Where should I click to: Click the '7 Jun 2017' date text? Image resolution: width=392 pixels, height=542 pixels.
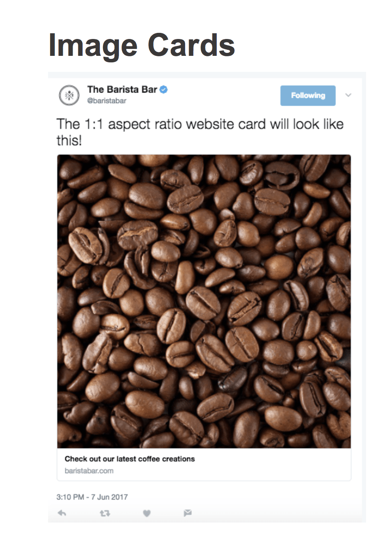(x=109, y=497)
